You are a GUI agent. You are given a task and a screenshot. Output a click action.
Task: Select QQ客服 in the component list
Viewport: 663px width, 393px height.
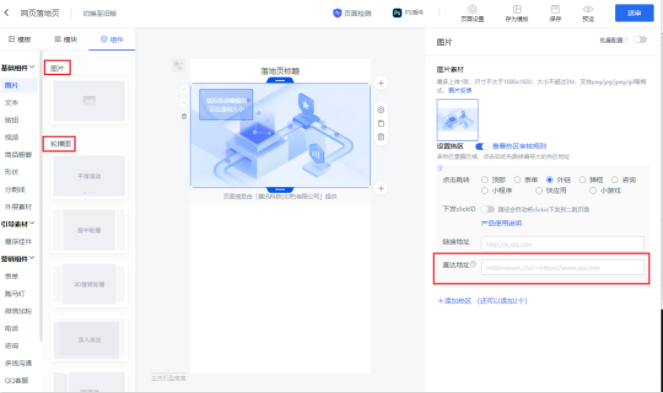click(x=16, y=380)
